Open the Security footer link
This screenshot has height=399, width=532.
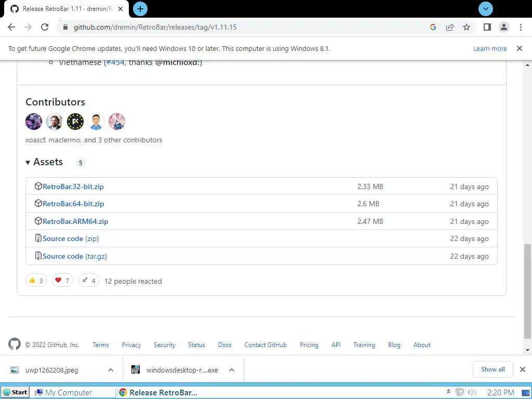click(x=165, y=345)
